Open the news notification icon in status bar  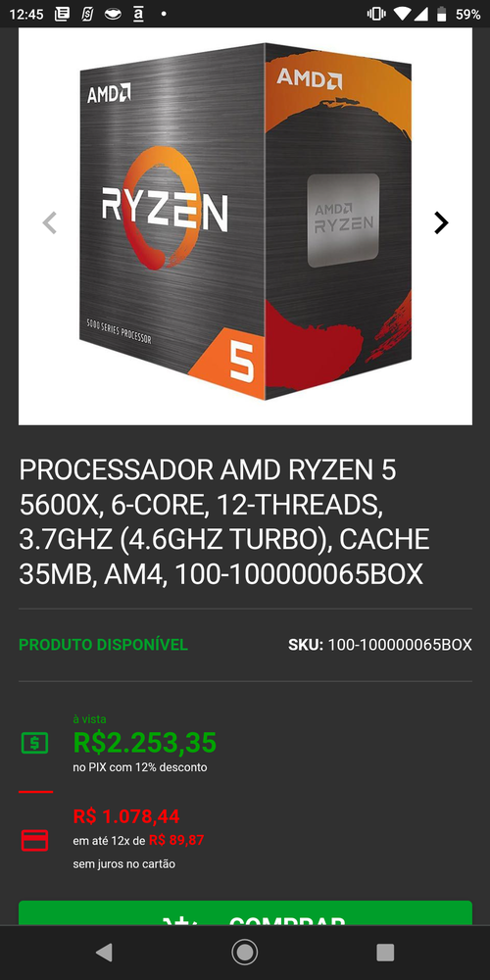click(62, 14)
